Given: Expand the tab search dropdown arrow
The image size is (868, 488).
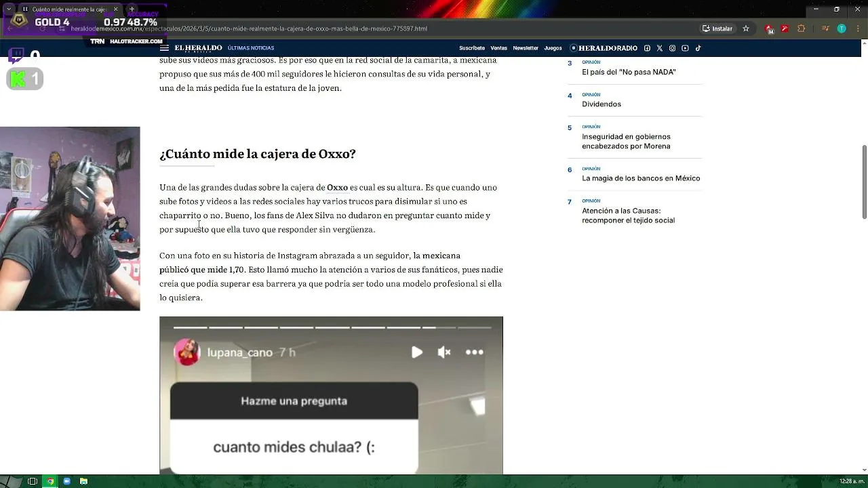Looking at the screenshot, I should 9,9.
